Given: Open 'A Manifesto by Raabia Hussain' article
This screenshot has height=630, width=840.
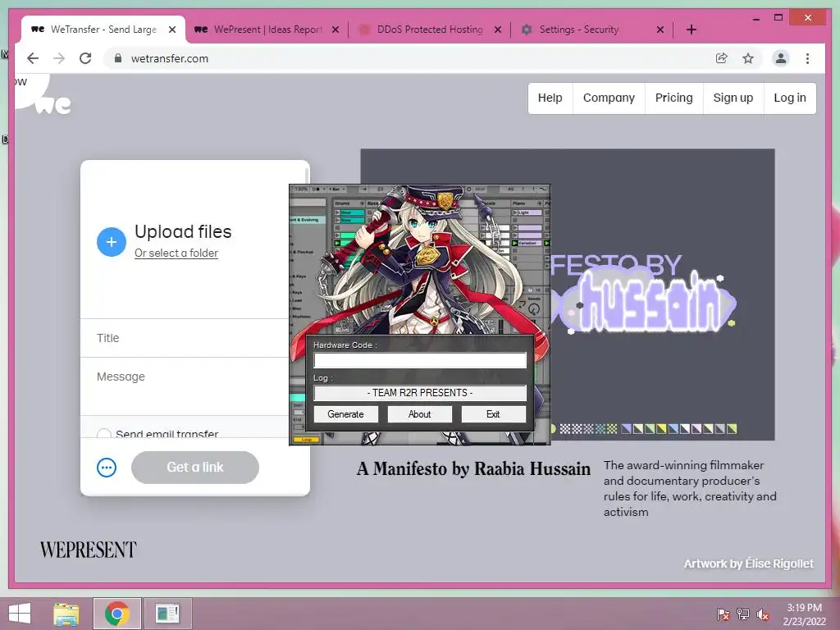Looking at the screenshot, I should pyautogui.click(x=473, y=468).
